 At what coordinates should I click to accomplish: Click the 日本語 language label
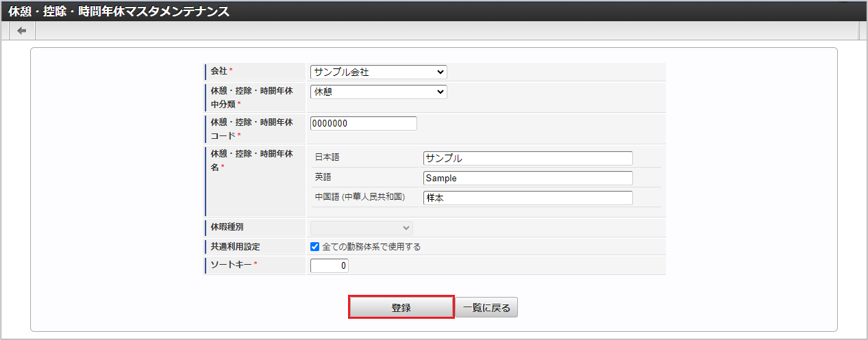point(327,157)
